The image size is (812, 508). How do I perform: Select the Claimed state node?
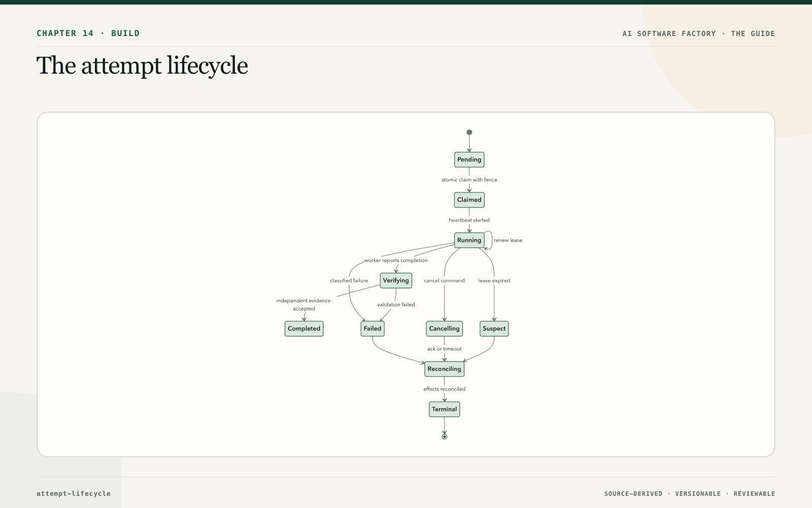click(469, 200)
